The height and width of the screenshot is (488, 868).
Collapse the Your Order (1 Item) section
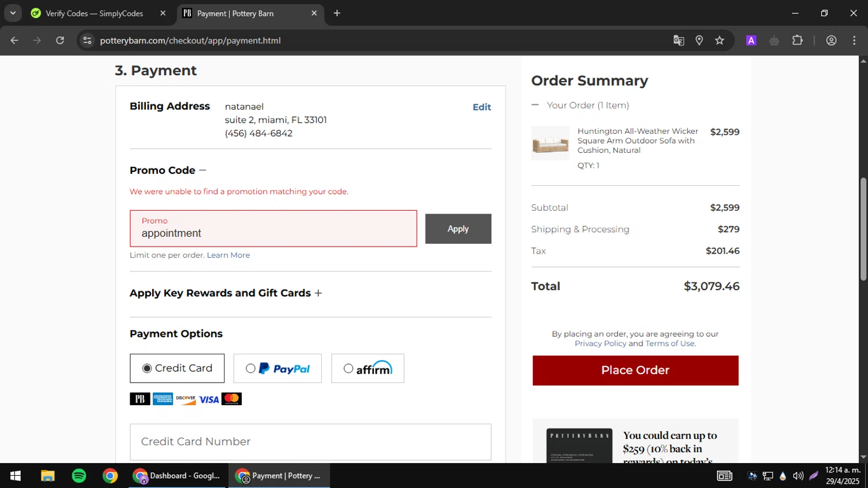pyautogui.click(x=535, y=105)
